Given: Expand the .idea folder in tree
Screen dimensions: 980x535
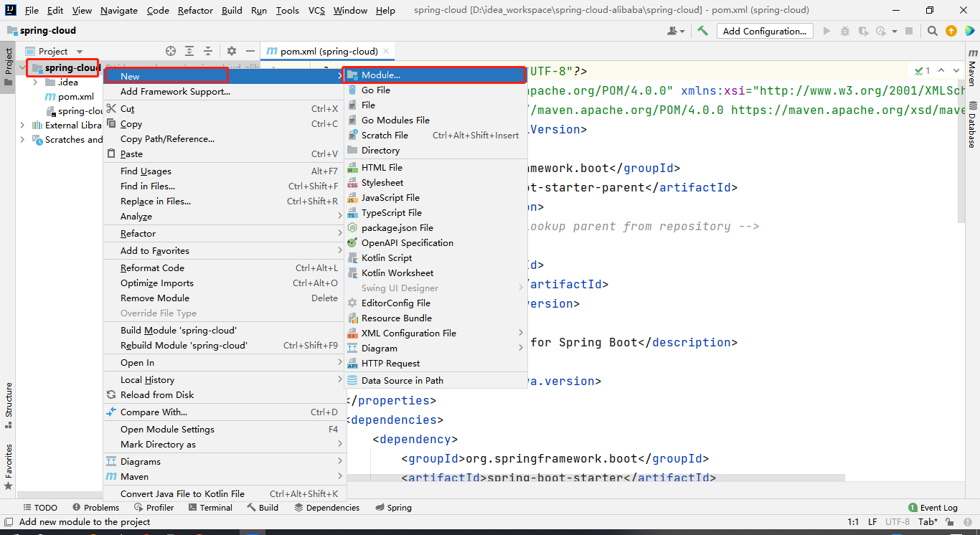Looking at the screenshot, I should point(35,82).
